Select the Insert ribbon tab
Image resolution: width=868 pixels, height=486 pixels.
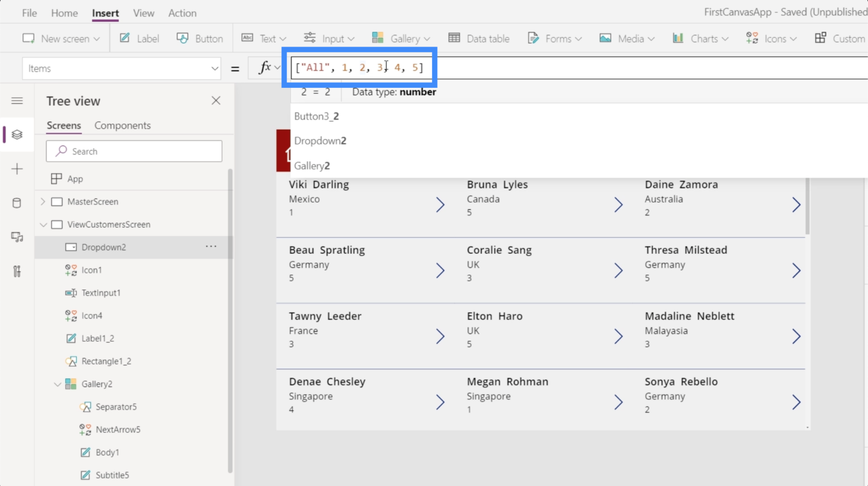pyautogui.click(x=105, y=13)
